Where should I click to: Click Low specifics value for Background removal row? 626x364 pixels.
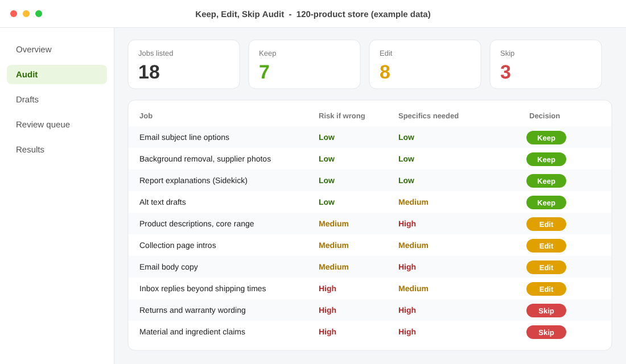[406, 159]
